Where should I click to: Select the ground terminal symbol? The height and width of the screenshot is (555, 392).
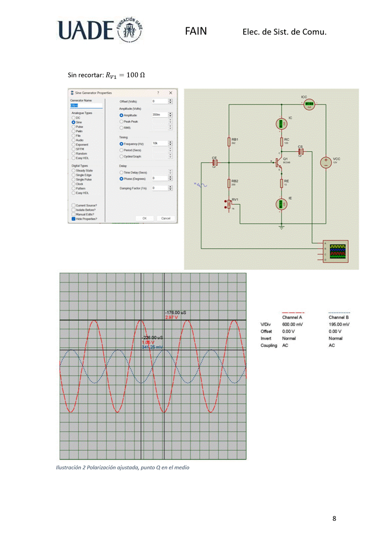(x=281, y=227)
